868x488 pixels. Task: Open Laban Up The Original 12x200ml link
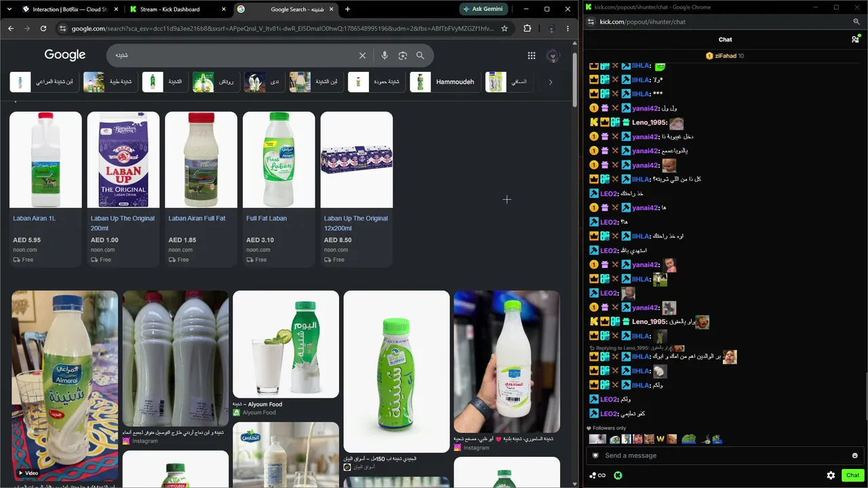[356, 223]
